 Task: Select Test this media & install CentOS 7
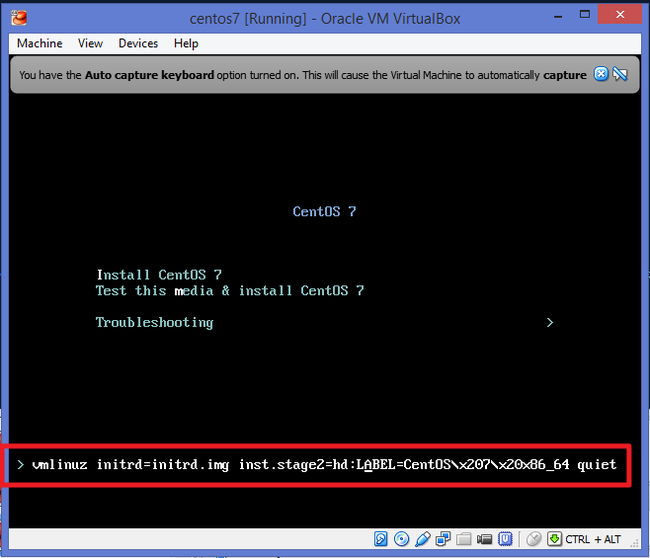230,291
